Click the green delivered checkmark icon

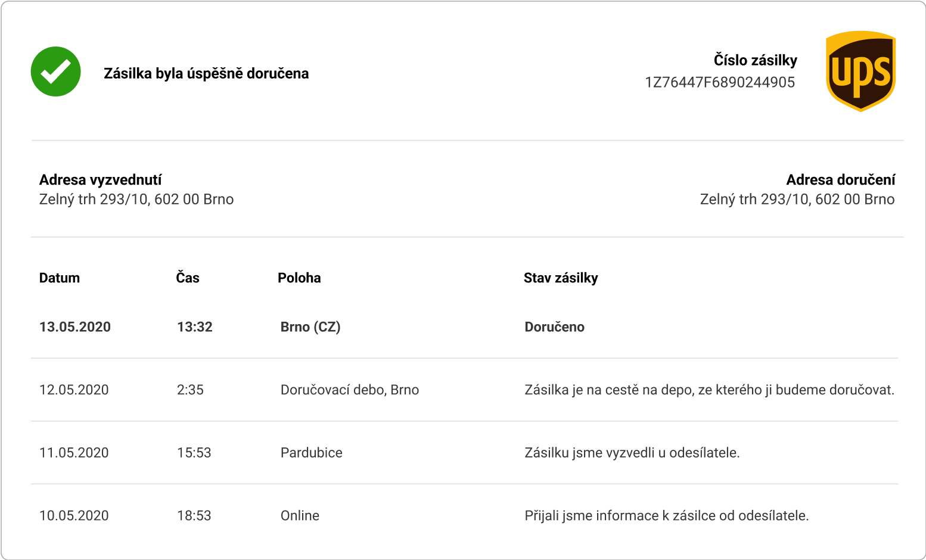56,71
